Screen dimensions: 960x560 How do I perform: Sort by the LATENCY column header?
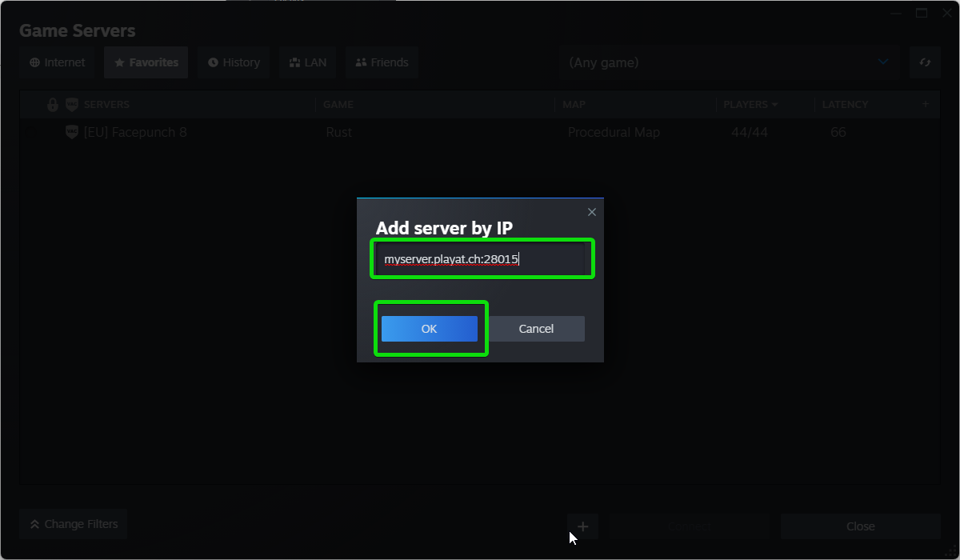click(x=845, y=104)
